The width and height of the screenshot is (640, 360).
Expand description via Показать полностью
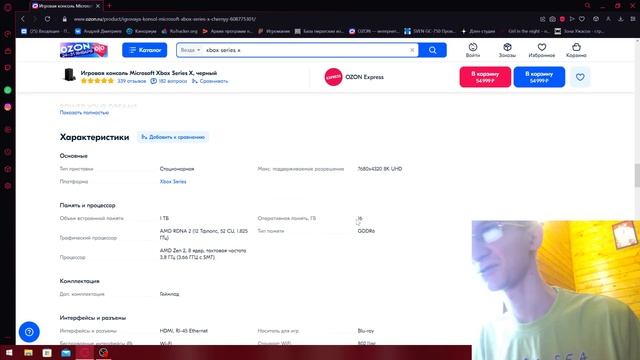click(84, 112)
